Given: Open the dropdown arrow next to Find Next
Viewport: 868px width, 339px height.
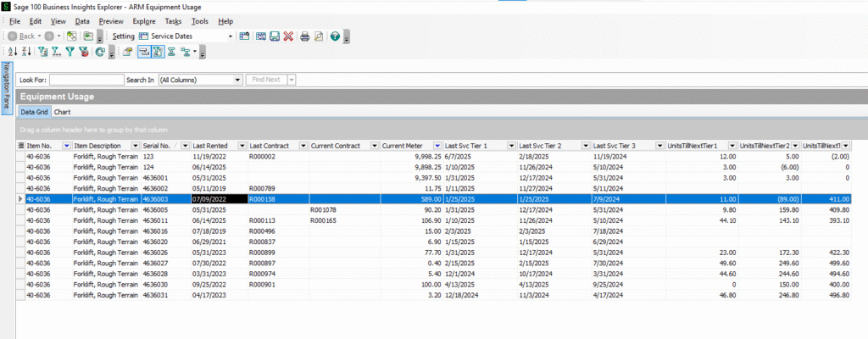Looking at the screenshot, I should (292, 80).
